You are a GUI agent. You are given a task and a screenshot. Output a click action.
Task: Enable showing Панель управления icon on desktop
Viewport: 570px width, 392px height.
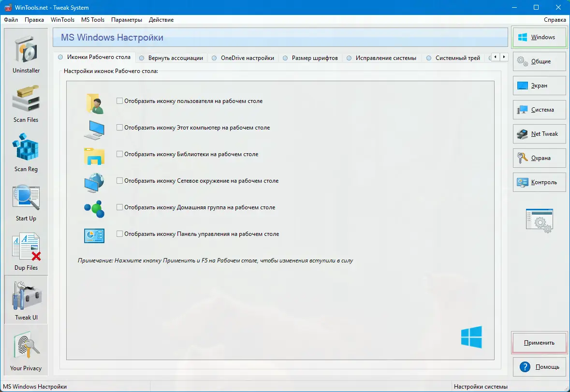(x=119, y=233)
